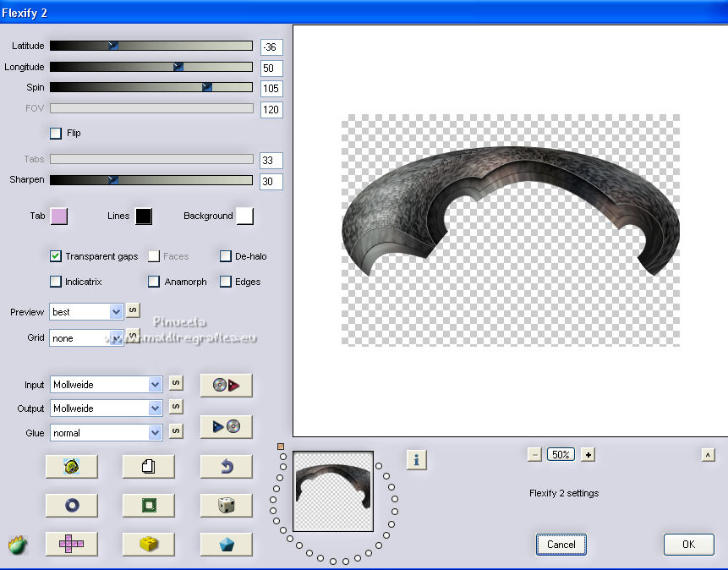Click the globe face icon button
The width and height of the screenshot is (728, 570).
pos(72,467)
